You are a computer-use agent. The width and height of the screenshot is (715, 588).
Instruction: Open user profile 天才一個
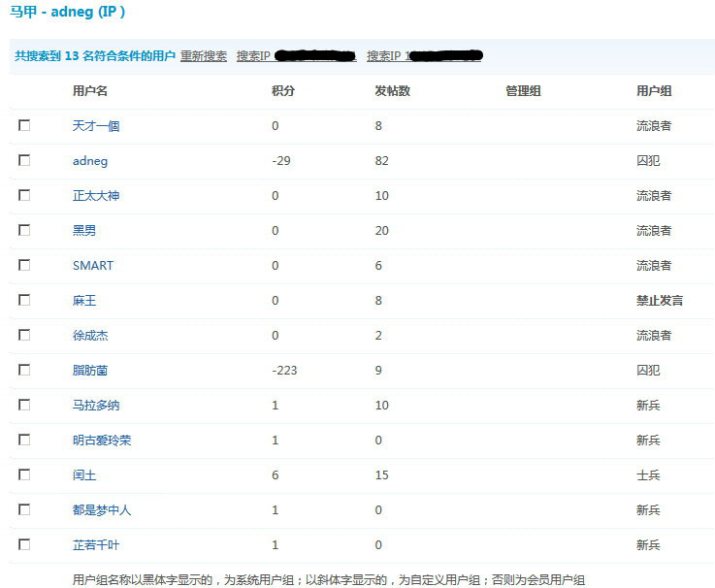(96, 126)
